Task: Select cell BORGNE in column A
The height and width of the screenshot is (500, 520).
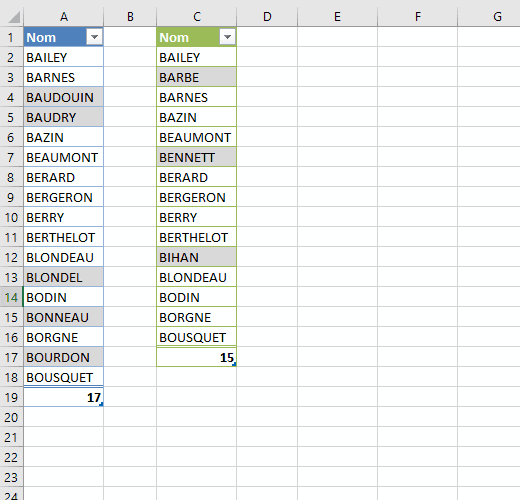Action: (x=64, y=337)
